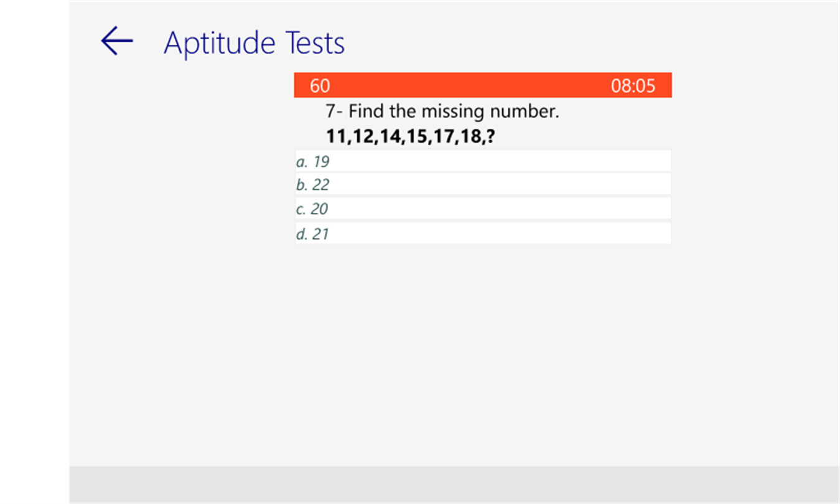Pick answer option c. 20

pyautogui.click(x=482, y=208)
